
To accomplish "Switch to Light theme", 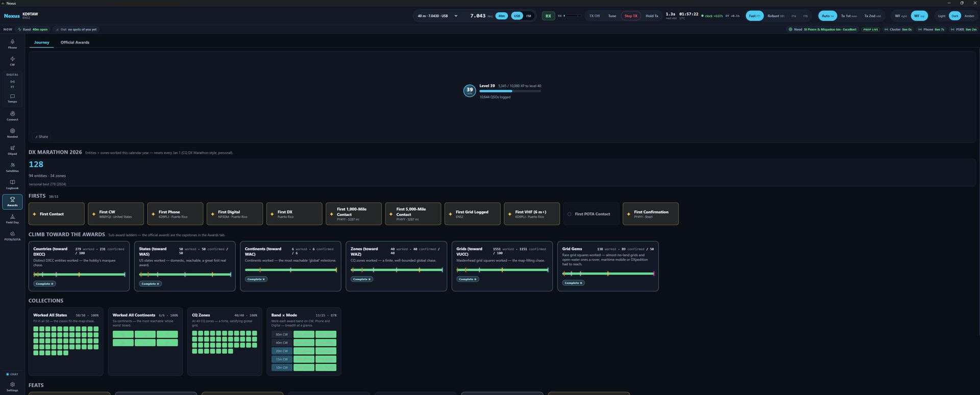I will tap(942, 16).
